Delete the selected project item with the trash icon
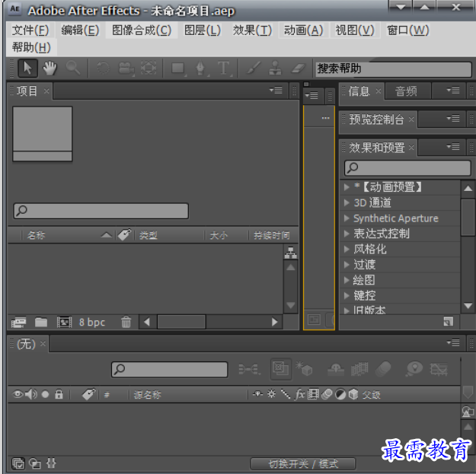Screen dimensions: 476x474 [x=126, y=322]
